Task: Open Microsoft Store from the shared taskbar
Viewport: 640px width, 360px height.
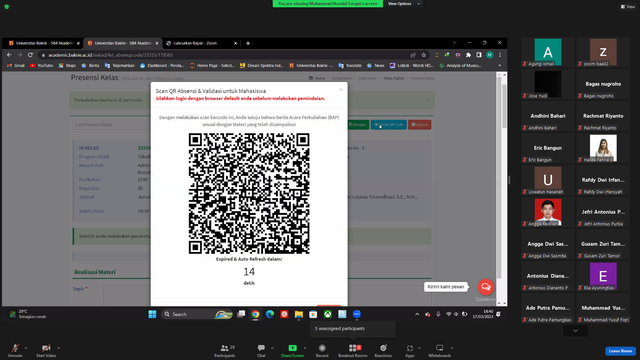Action: (313, 314)
